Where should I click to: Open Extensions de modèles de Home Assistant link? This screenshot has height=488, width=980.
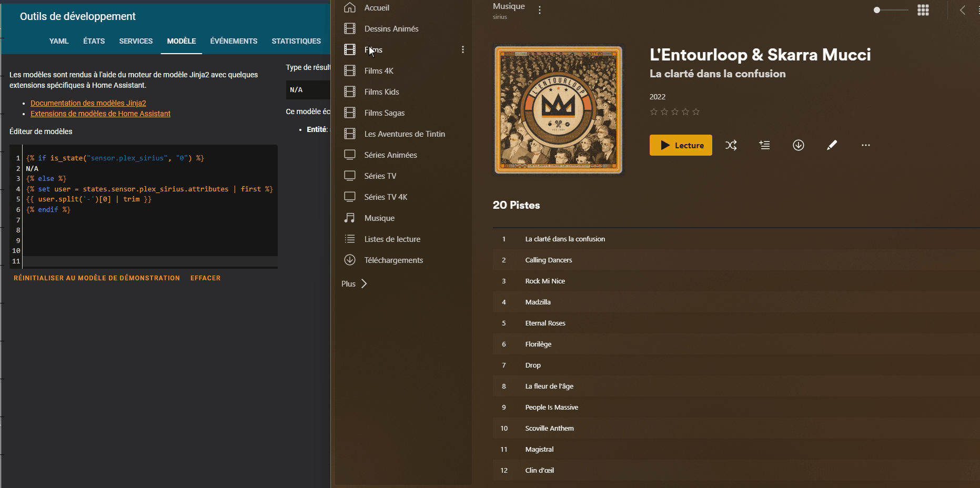100,114
